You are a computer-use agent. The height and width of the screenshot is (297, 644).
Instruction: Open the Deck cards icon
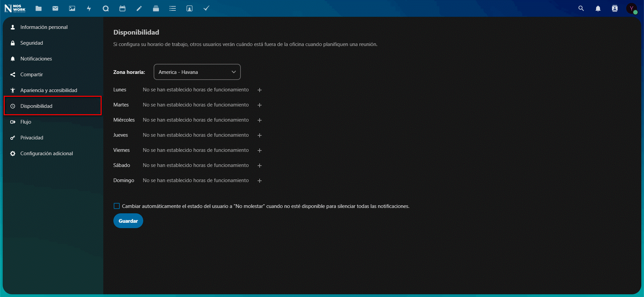(x=156, y=8)
